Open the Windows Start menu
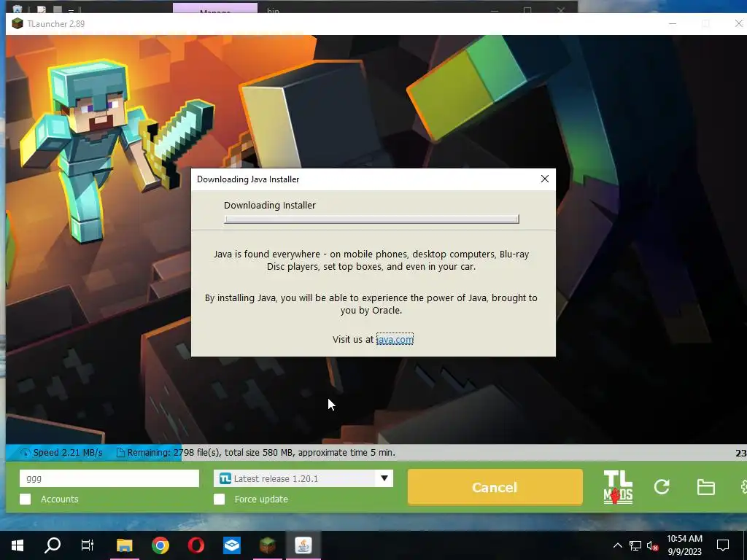The width and height of the screenshot is (747, 560). pos(18,545)
